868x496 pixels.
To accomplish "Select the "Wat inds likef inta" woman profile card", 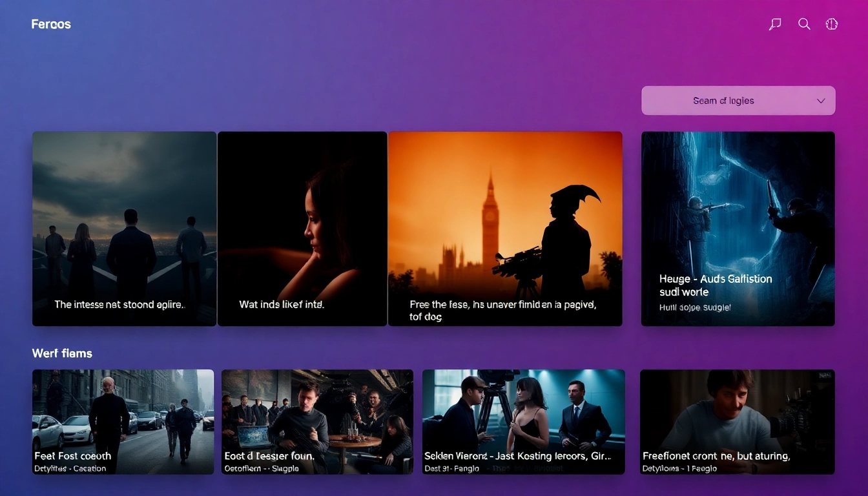I will point(302,229).
